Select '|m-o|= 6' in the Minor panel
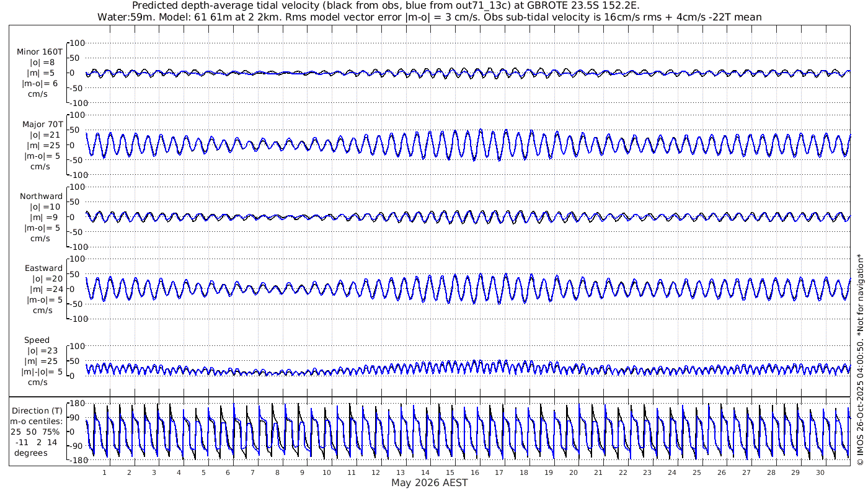The height and width of the screenshot is (496, 868). pos(41,84)
